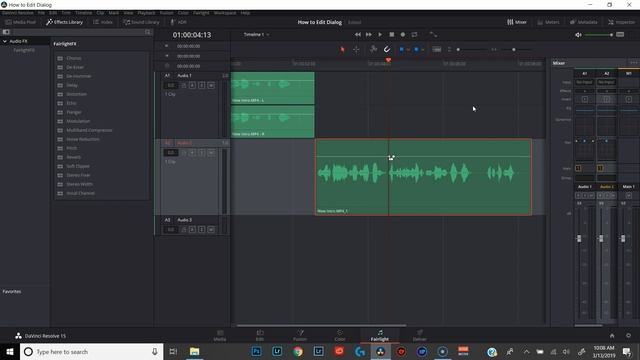Open the Timeline menu

[x=83, y=13]
